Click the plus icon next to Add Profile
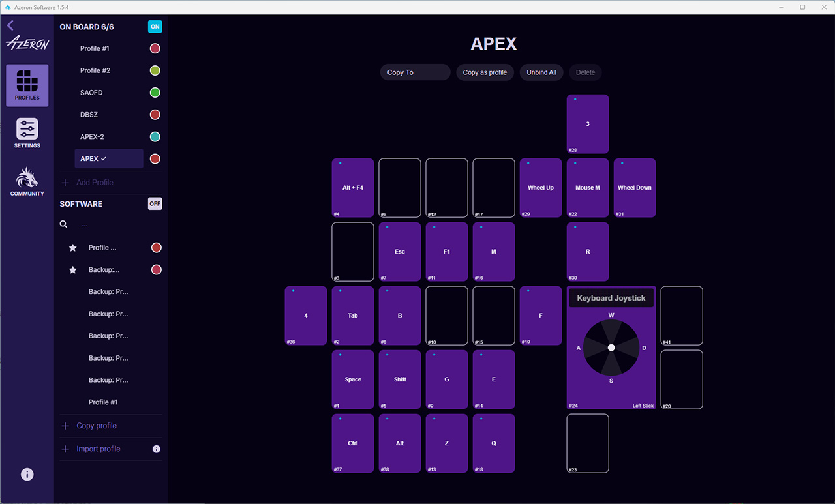 tap(65, 183)
